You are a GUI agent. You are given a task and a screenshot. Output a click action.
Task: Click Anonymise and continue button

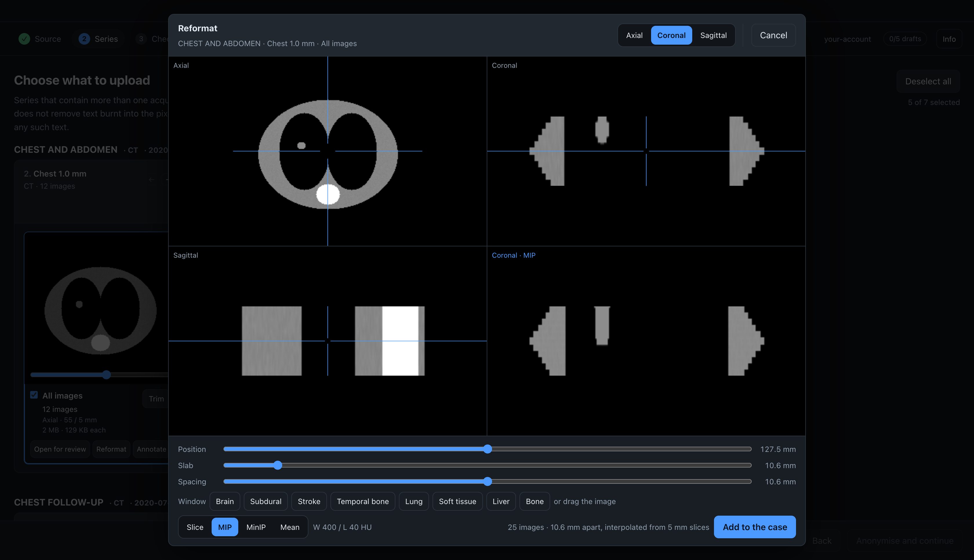pyautogui.click(x=904, y=541)
